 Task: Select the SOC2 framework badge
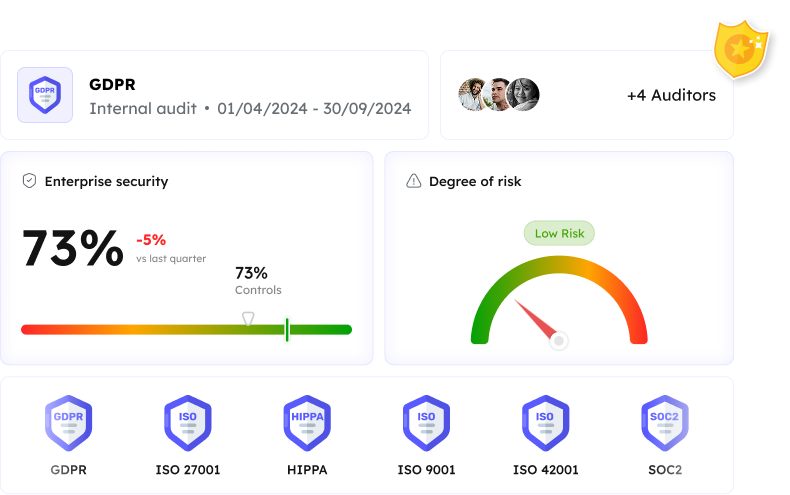(665, 423)
